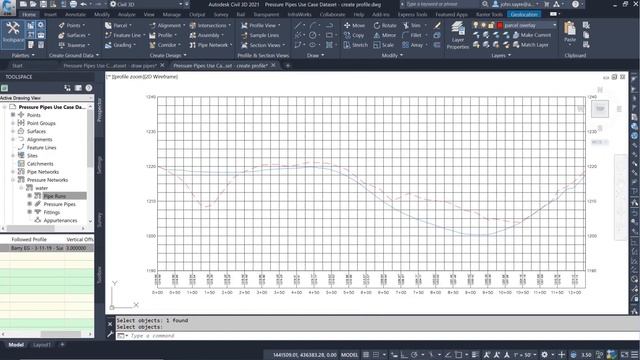Viewport: 640px width, 360px height.
Task: Expand the Create Design panel
Action: (168, 55)
